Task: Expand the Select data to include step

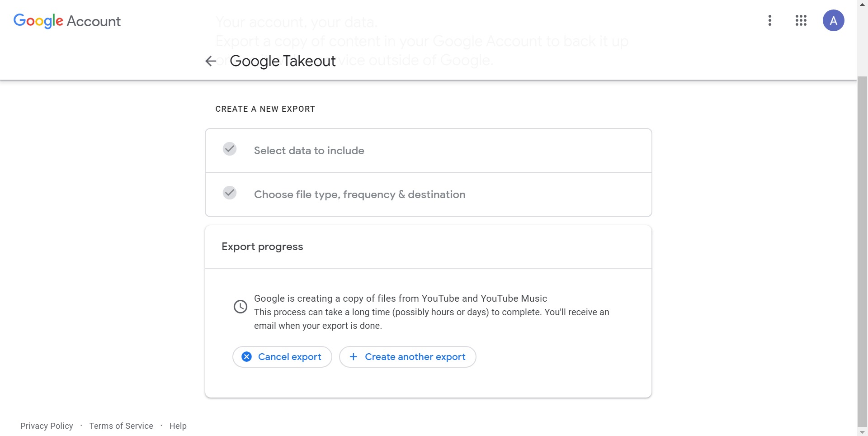Action: point(309,151)
